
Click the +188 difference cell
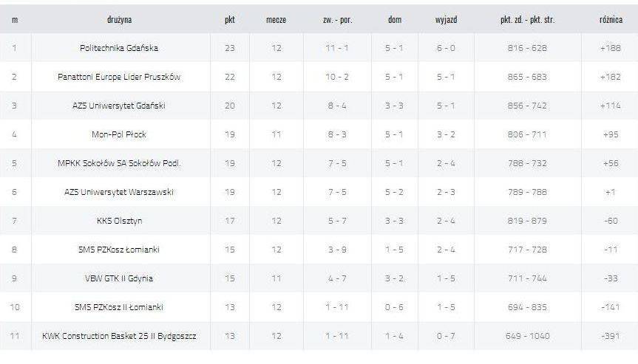[x=611, y=48]
